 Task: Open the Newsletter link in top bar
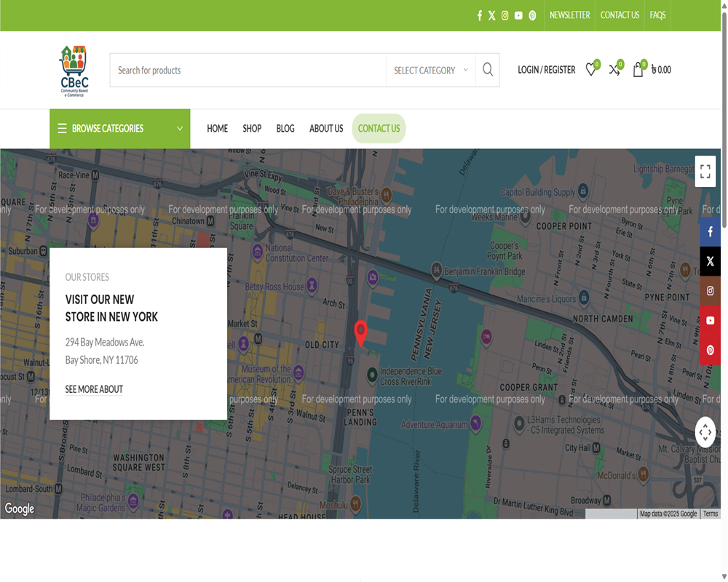pos(569,15)
